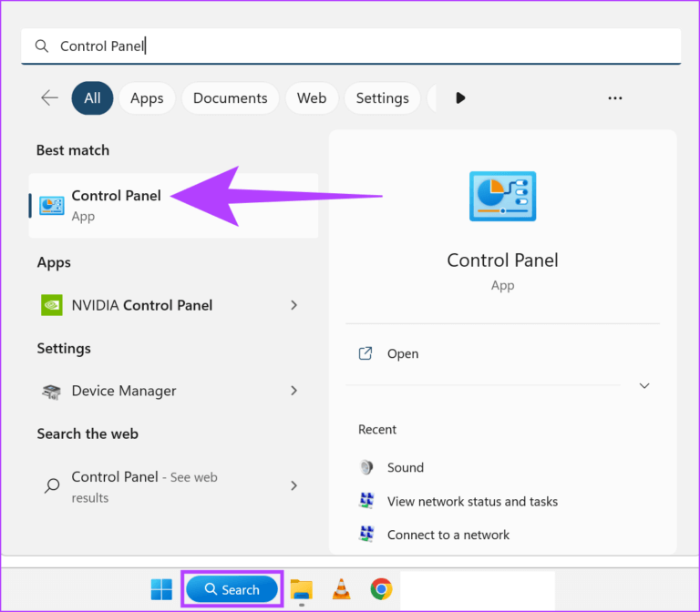This screenshot has height=612, width=700.
Task: Open Connect to a network
Action: coord(448,535)
